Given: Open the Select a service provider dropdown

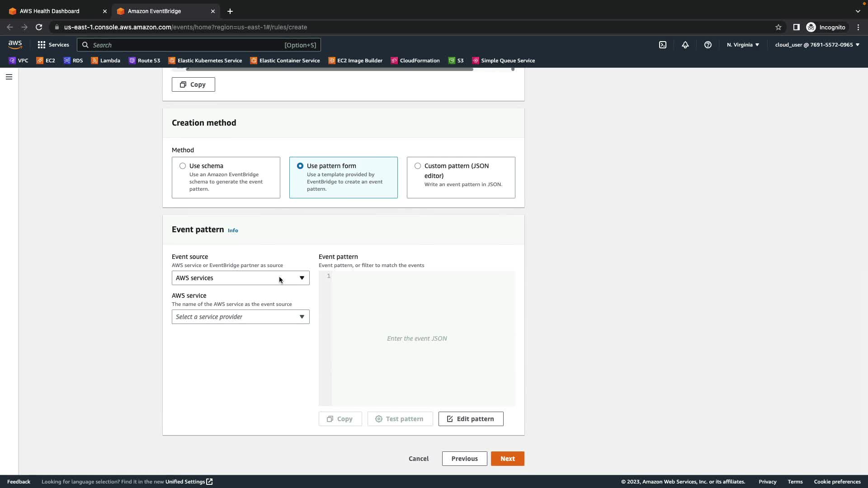Looking at the screenshot, I should [x=241, y=317].
